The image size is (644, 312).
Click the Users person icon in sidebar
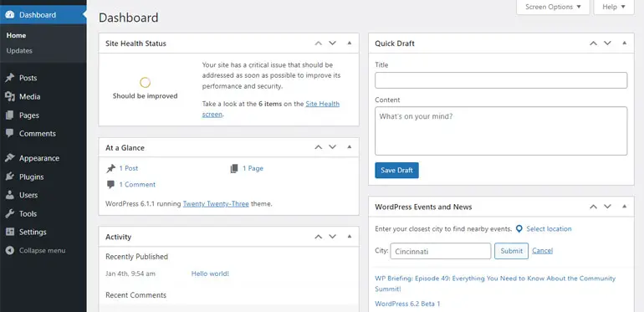pos(10,195)
